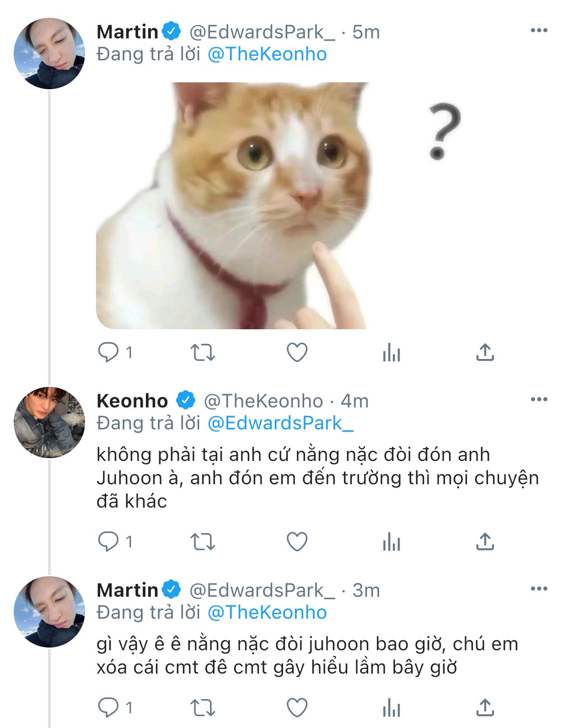Retweet Martin's cat image tweet
The image size is (568, 728).
click(x=202, y=353)
